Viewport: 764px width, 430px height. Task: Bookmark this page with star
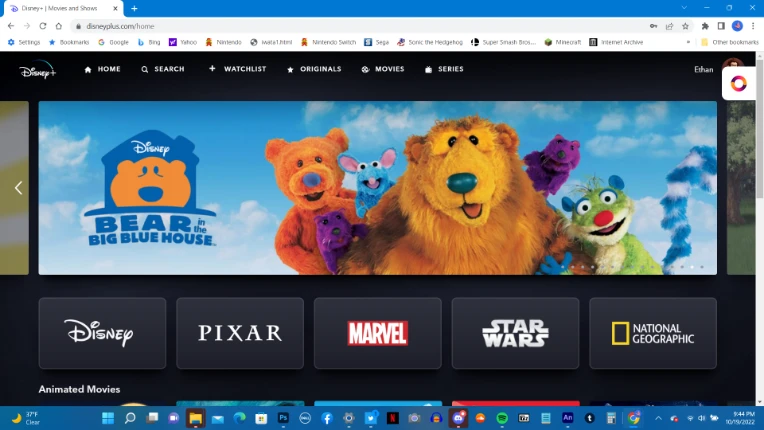coord(685,26)
